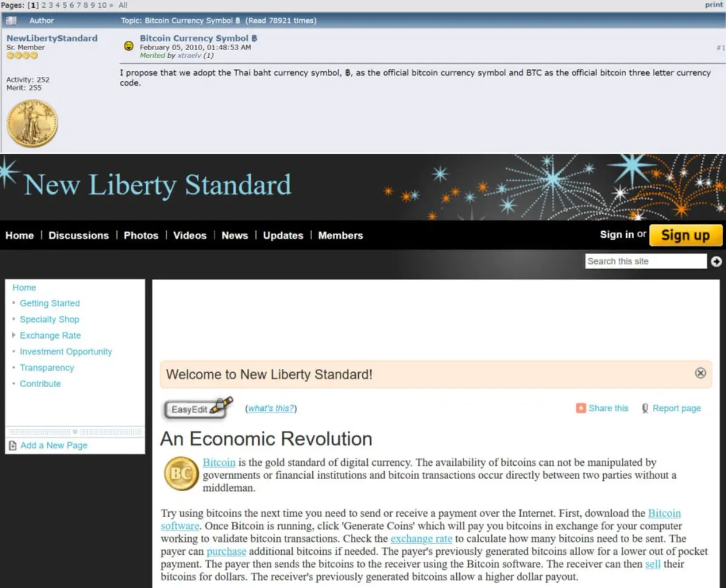Click the An Economic Revolution heading
Image resolution: width=726 pixels, height=588 pixels.
pos(266,439)
